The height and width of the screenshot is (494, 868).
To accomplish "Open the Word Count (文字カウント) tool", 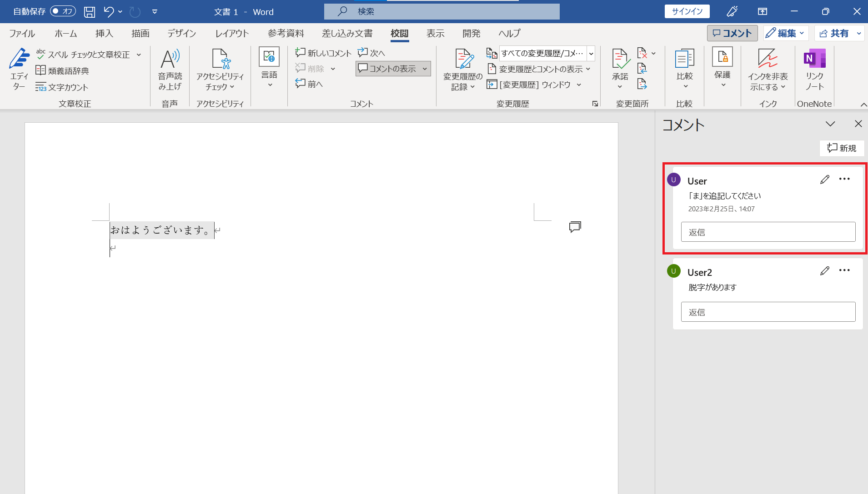I will (62, 87).
